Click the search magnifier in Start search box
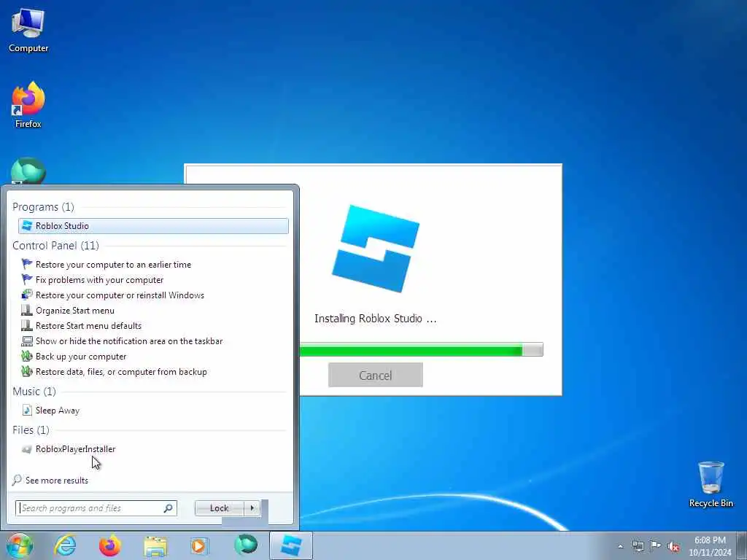Image resolution: width=747 pixels, height=560 pixels. (x=169, y=508)
